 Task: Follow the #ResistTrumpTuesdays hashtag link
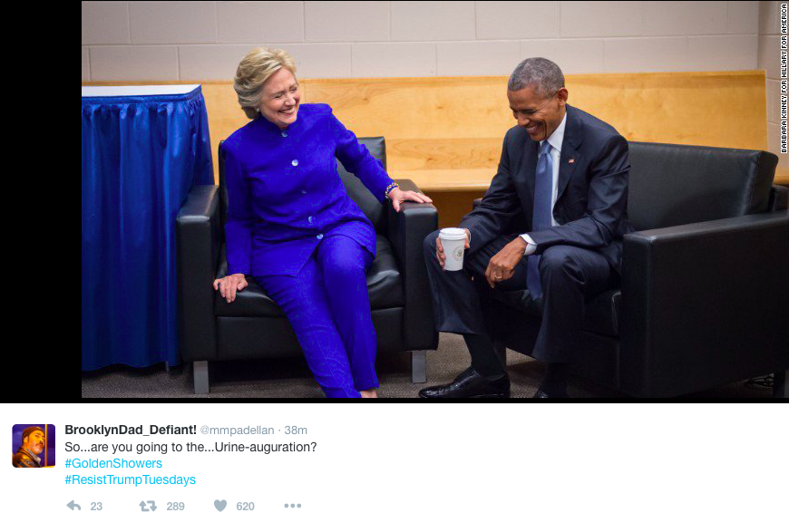point(130,479)
